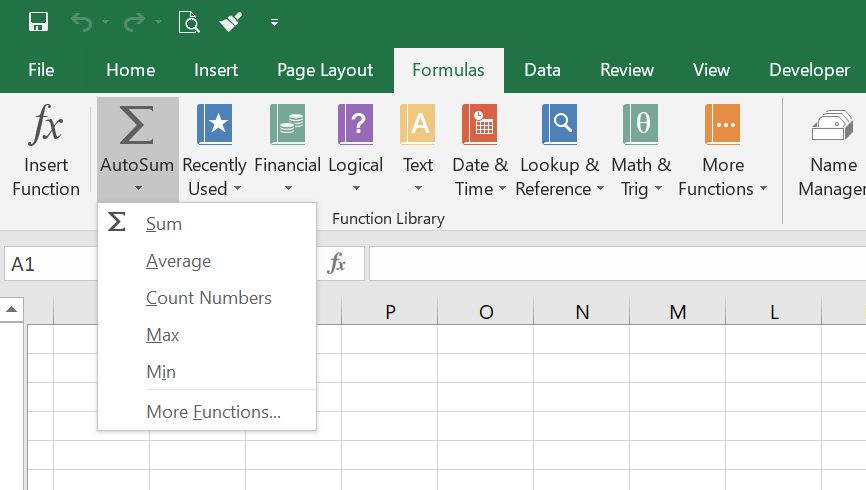
Task: Select column M header
Action: point(678,312)
